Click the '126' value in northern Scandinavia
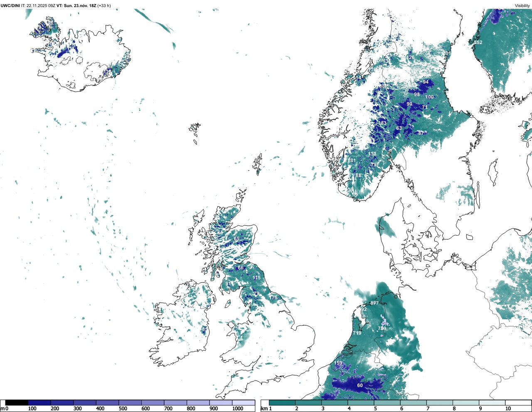The height and width of the screenshot is (412, 532). [410, 57]
